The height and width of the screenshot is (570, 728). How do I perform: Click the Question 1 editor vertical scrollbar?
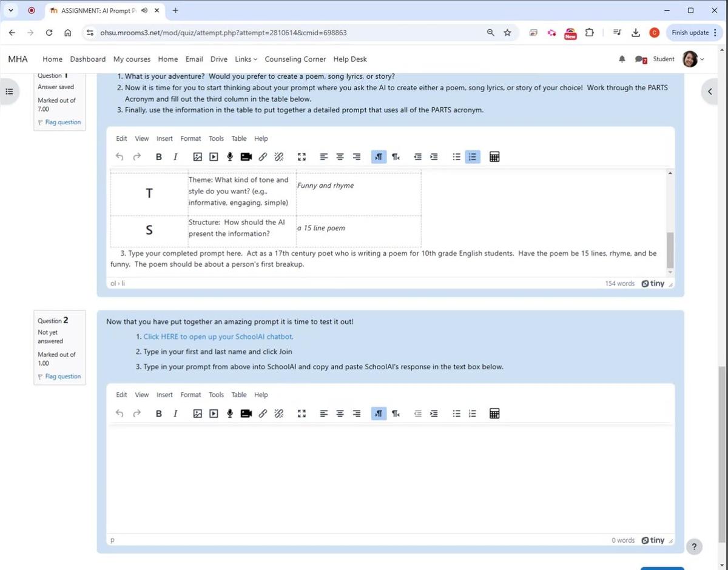(670, 249)
